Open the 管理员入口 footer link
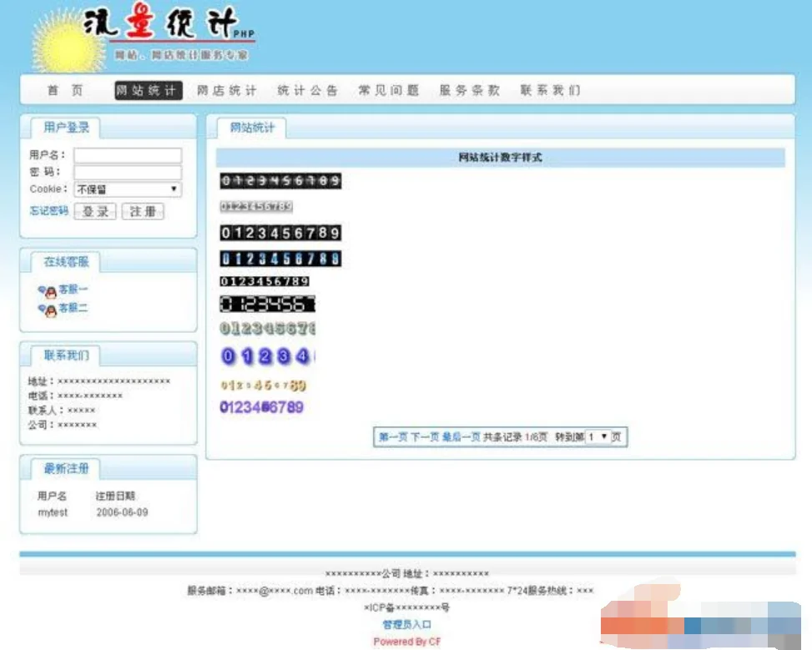Image resolution: width=812 pixels, height=650 pixels. pos(406,624)
